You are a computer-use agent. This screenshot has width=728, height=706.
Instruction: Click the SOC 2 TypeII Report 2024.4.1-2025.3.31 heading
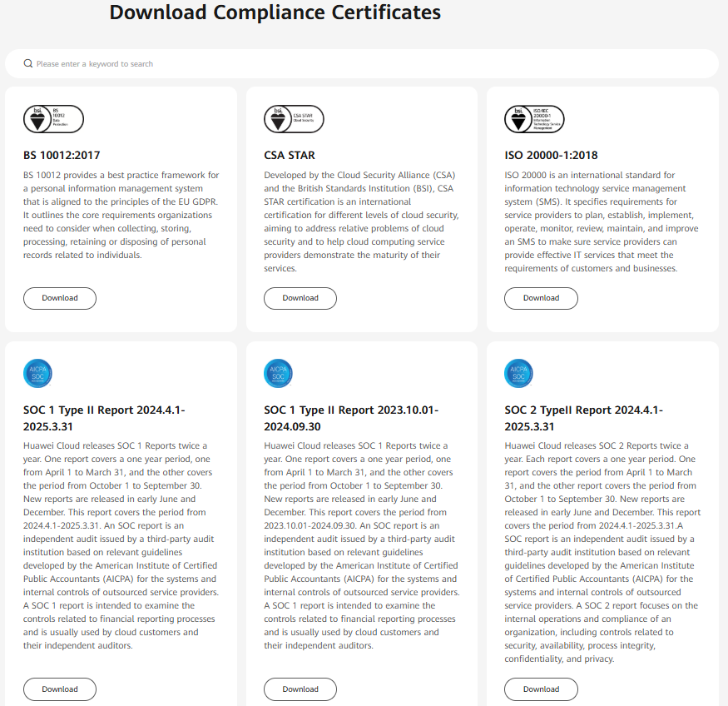click(583, 418)
